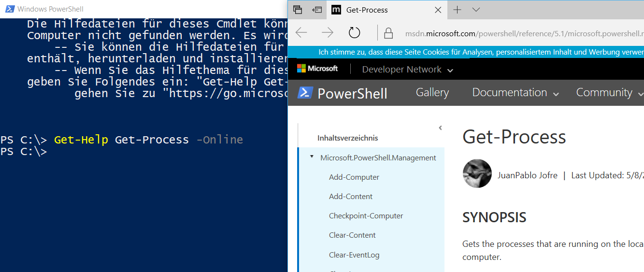Click the cookie consent banner text

[481, 52]
